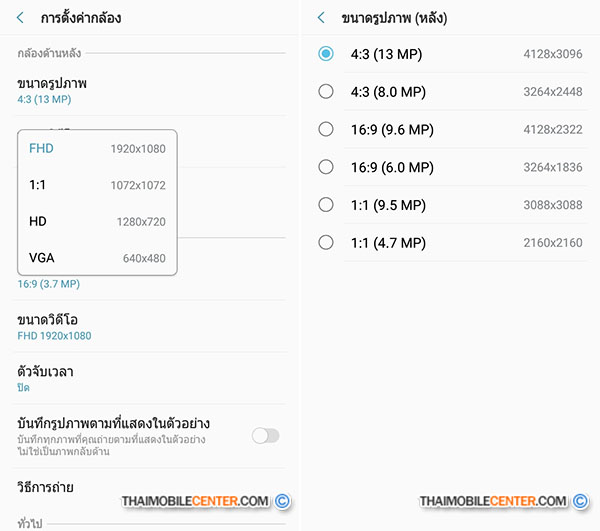Select VGA 640x480 video size
This screenshot has width=600, height=531.
coord(97,258)
